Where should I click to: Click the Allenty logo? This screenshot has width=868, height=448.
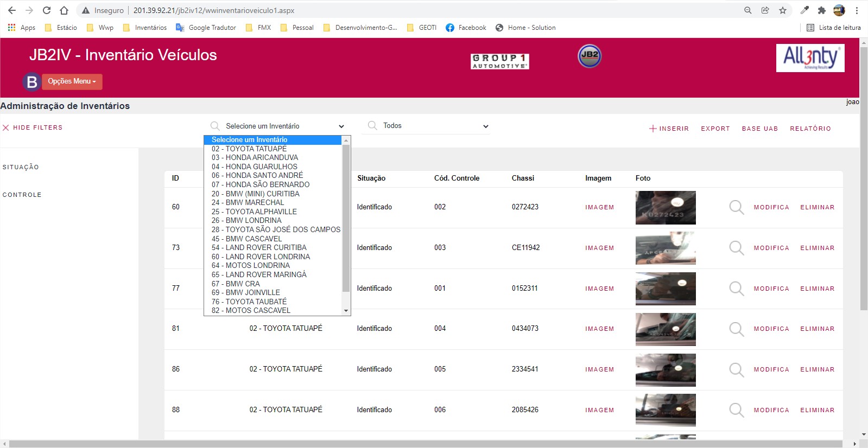[x=810, y=57]
